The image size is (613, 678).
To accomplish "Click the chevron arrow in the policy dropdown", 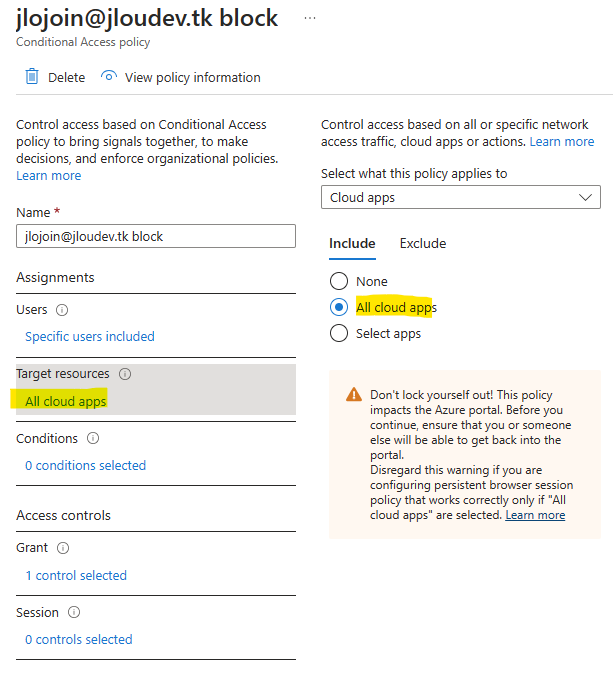I will point(585,197).
